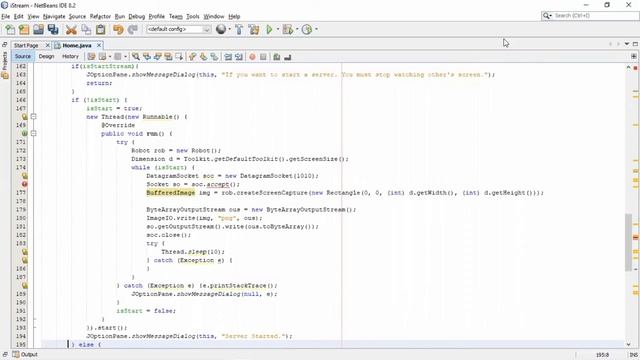
Task: Close the Start Page tab
Action: coord(47,45)
